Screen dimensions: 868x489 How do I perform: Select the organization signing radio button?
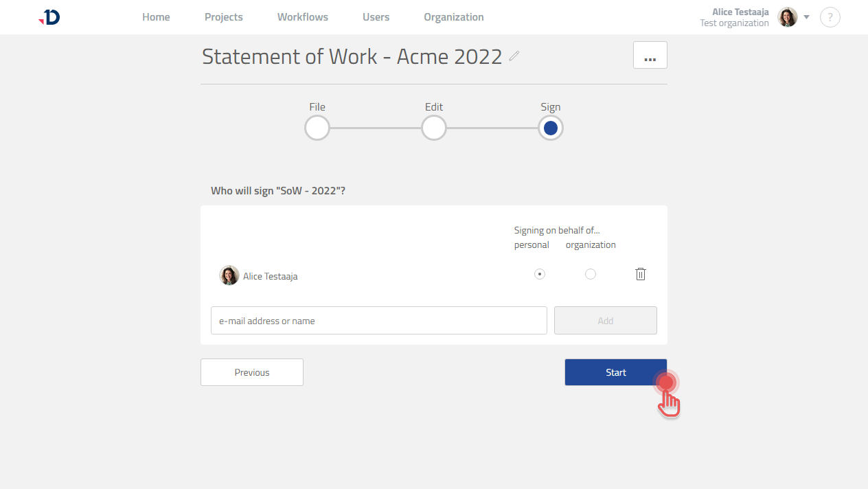(591, 274)
